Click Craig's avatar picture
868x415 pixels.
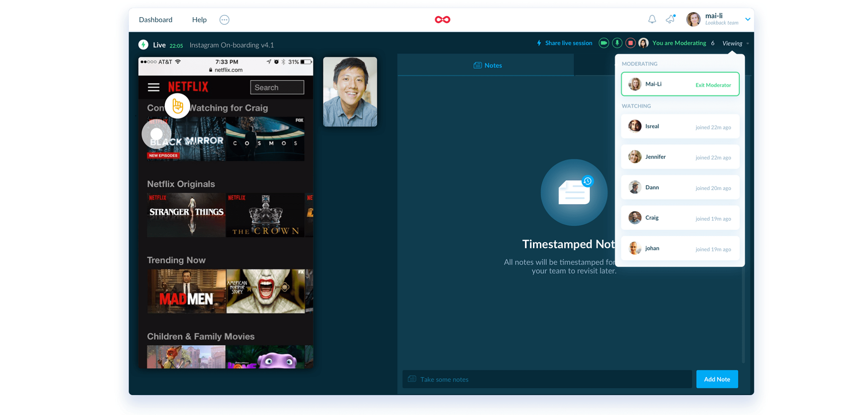coord(635,218)
